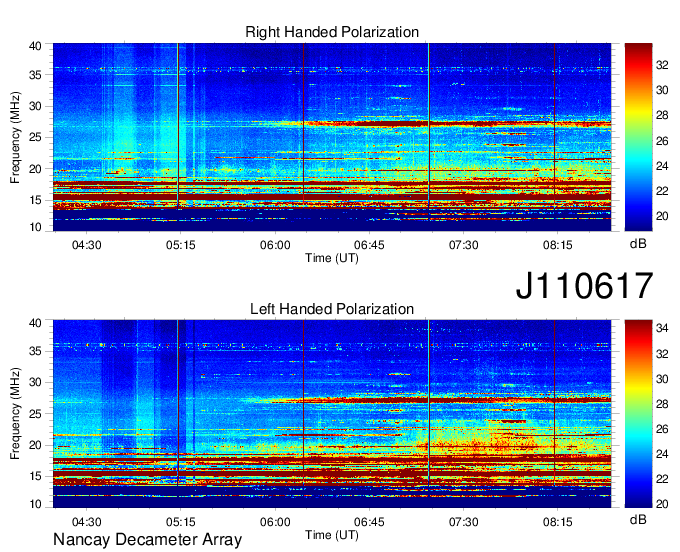Click the 28 dB label on the top colorbar

click(662, 116)
